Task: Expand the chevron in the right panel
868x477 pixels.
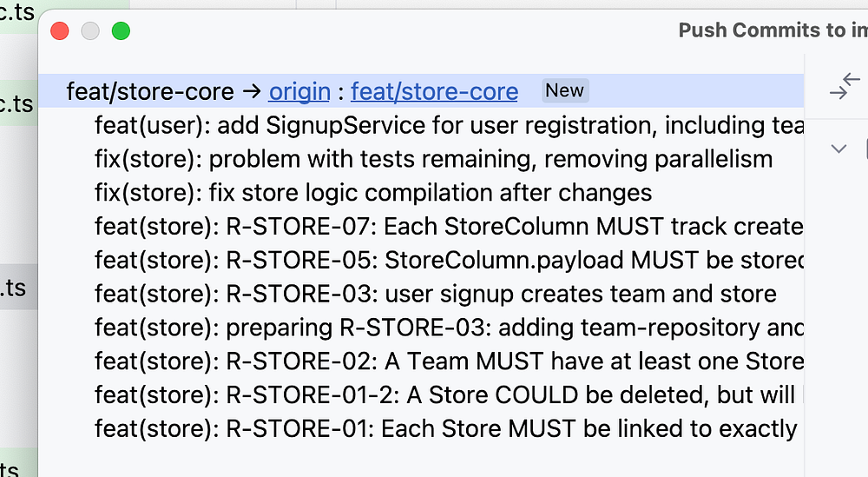Action: [x=838, y=149]
